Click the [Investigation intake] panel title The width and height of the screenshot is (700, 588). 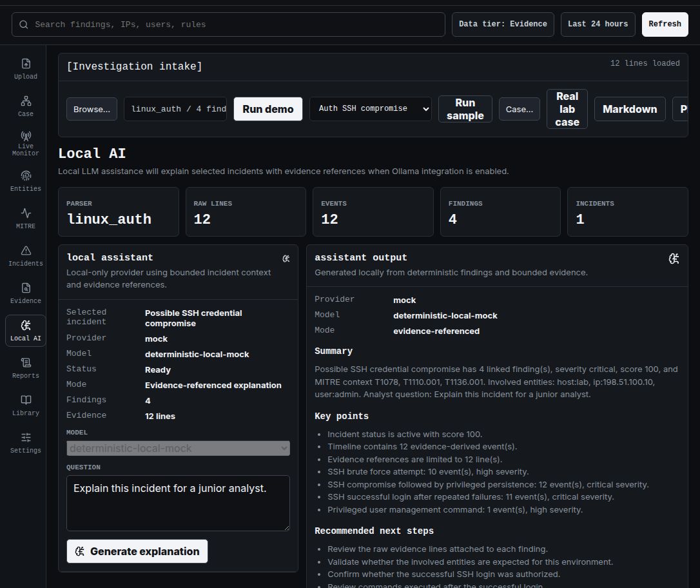(134, 66)
